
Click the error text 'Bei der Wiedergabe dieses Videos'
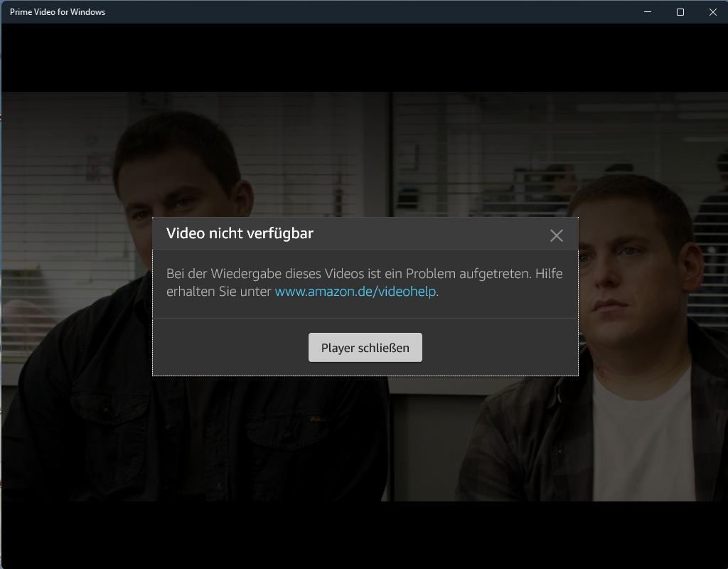265,274
